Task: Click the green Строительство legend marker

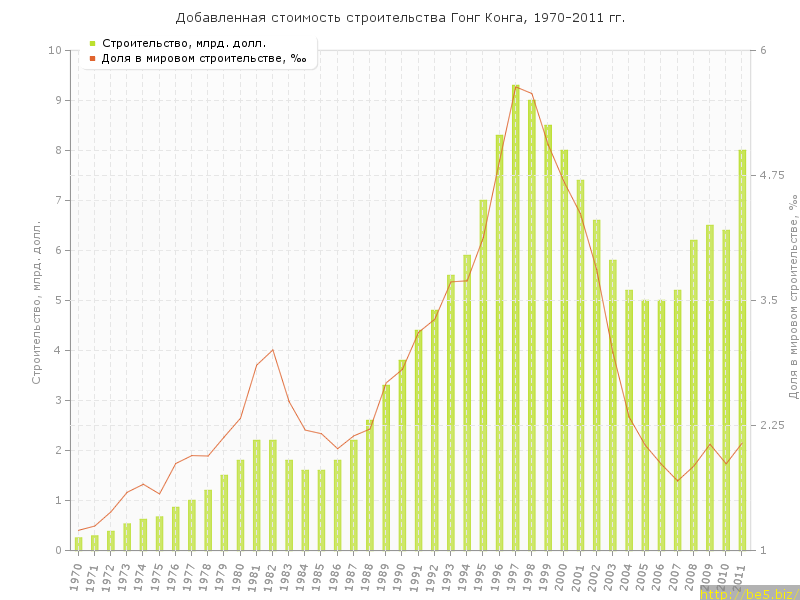Action: 93,43
